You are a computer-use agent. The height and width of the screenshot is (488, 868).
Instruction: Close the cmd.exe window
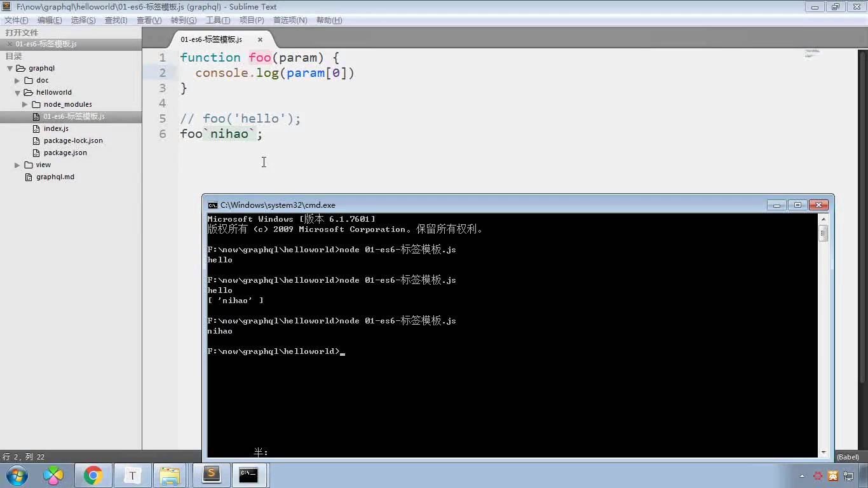[x=819, y=205]
